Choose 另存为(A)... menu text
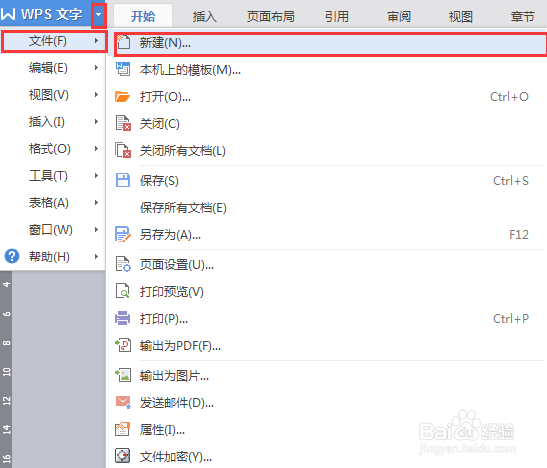The image size is (547, 468). click(x=170, y=234)
